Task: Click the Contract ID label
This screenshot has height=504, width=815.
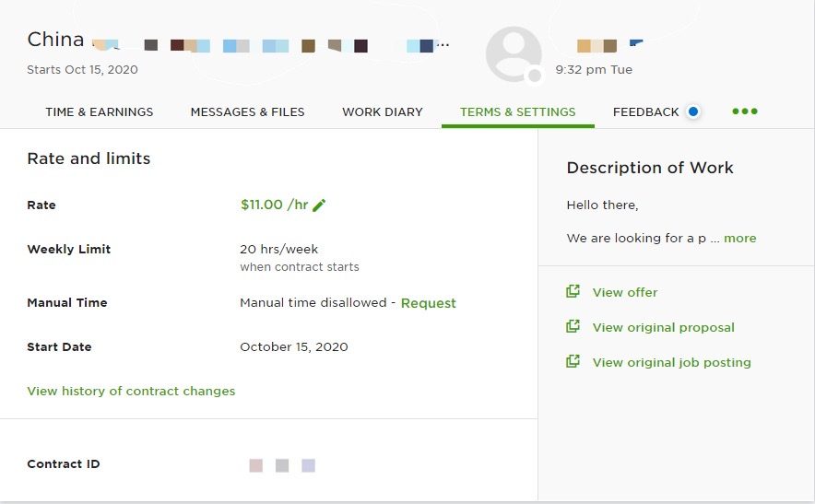Action: [64, 463]
